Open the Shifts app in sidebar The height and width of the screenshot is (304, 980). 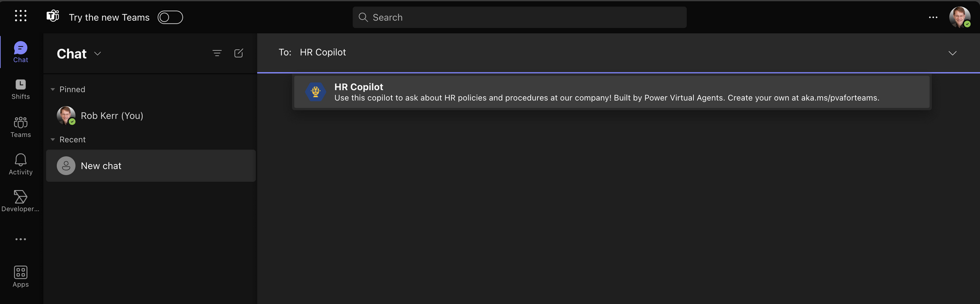21,89
